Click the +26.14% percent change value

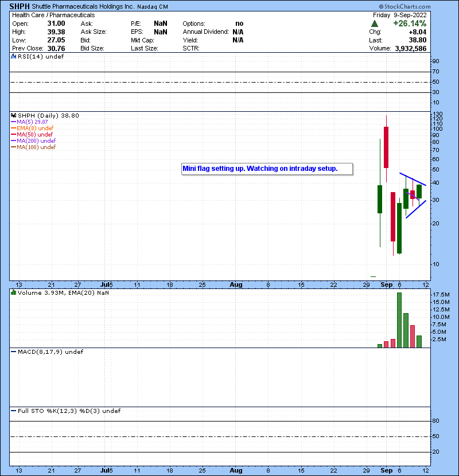coord(410,24)
